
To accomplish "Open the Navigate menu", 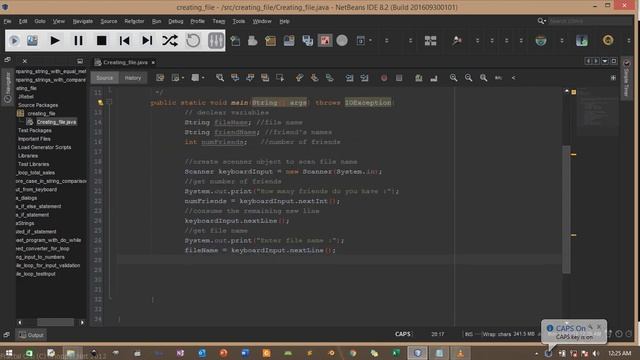I will tap(82, 21).
